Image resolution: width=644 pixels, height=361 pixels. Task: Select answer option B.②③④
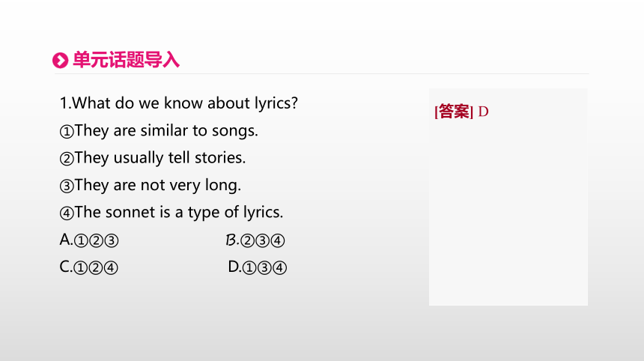coord(255,240)
